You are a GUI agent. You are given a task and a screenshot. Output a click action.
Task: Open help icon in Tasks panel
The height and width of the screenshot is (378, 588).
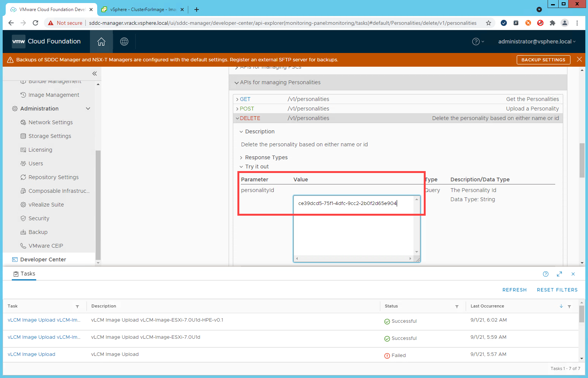pos(546,274)
